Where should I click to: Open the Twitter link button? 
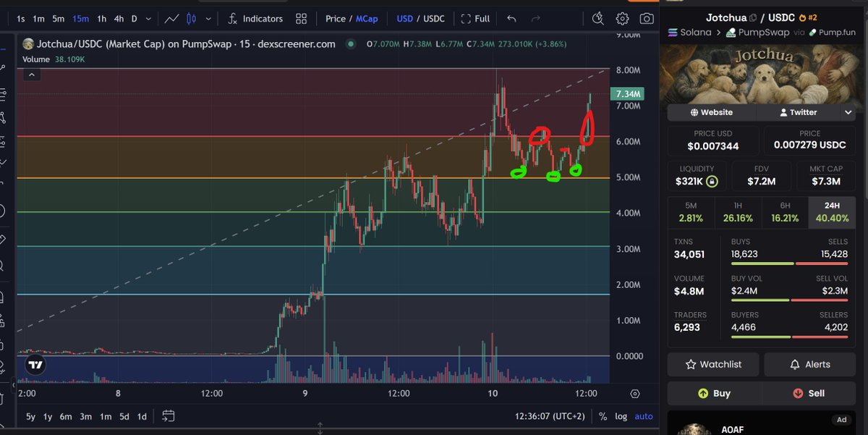pos(798,112)
